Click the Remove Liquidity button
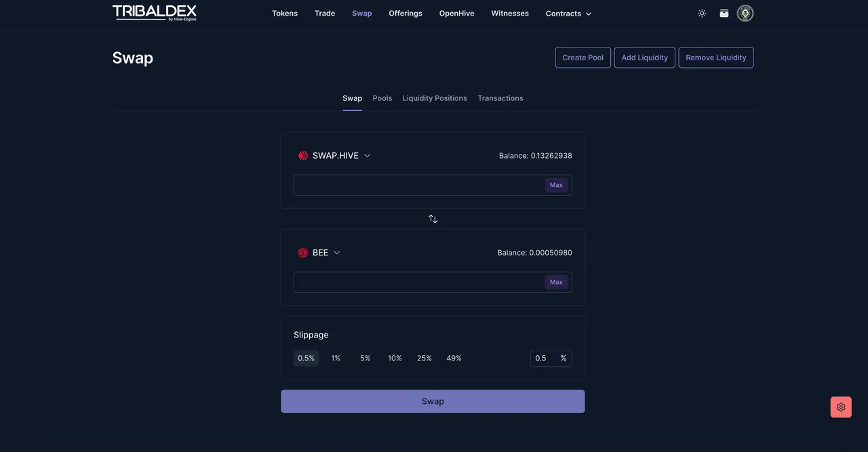This screenshot has width=868, height=452. click(x=716, y=58)
